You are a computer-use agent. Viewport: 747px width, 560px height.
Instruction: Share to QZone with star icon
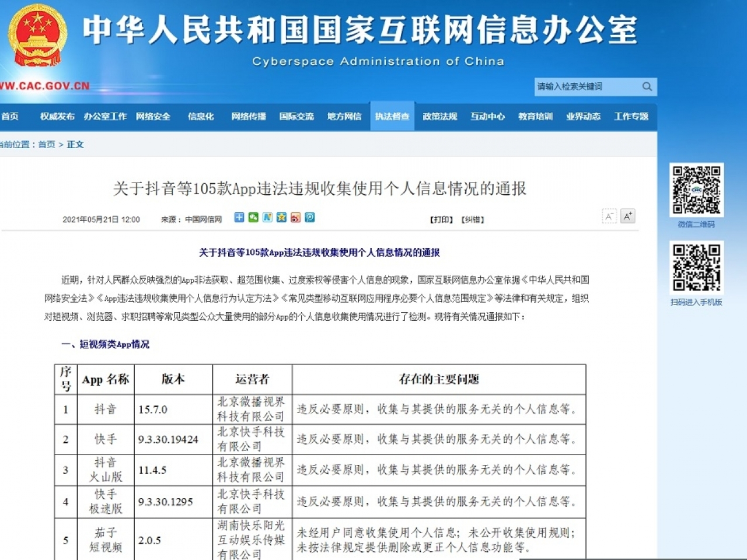click(282, 218)
